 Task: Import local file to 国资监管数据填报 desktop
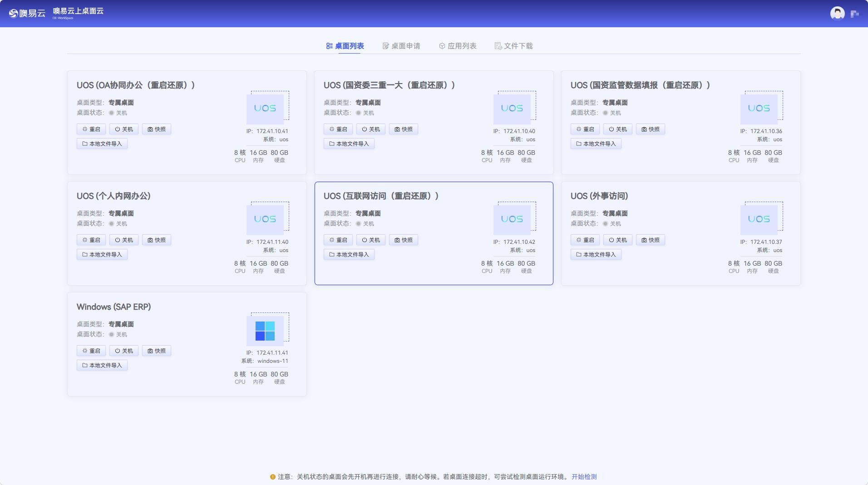(596, 144)
